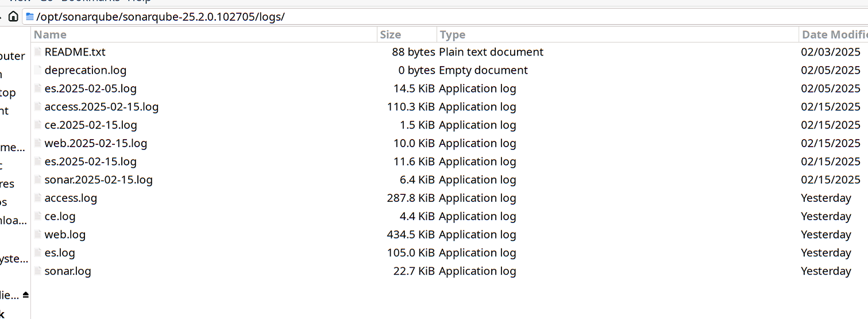Viewport: 868px width, 319px height.
Task: Click the README.txt file icon
Action: tap(38, 52)
